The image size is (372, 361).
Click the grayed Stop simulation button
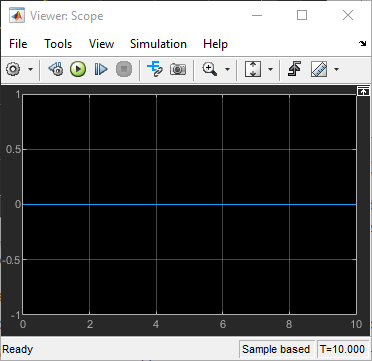click(124, 69)
